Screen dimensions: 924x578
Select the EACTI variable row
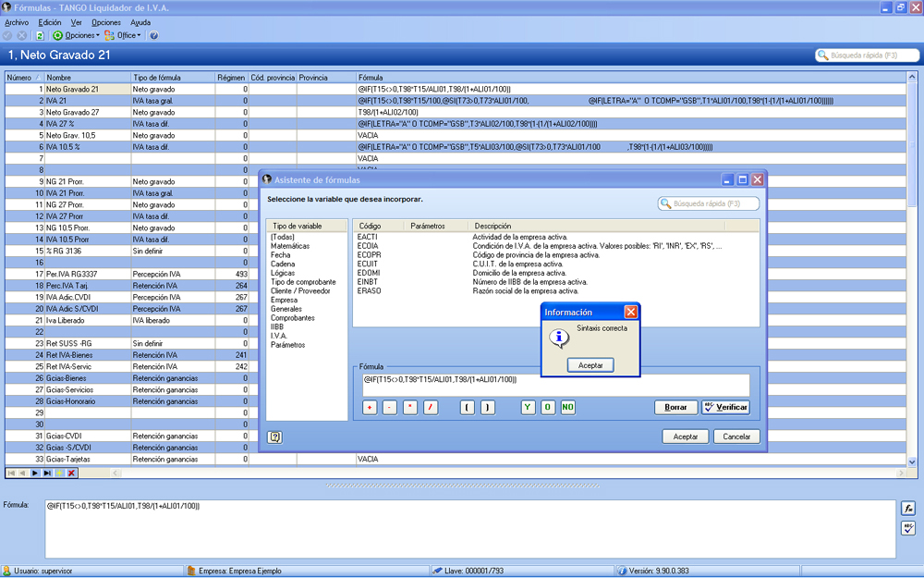click(x=555, y=237)
